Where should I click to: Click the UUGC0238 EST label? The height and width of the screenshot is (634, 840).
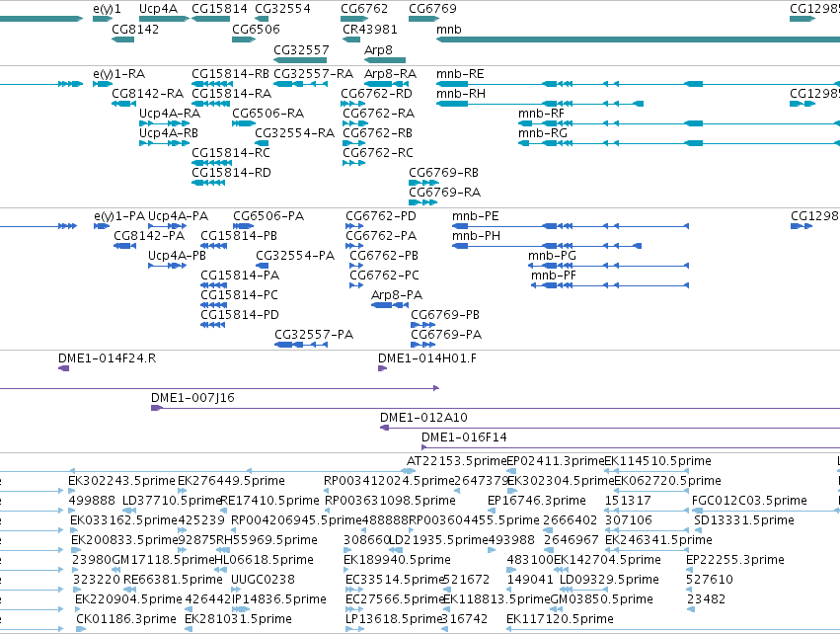pyautogui.click(x=263, y=580)
